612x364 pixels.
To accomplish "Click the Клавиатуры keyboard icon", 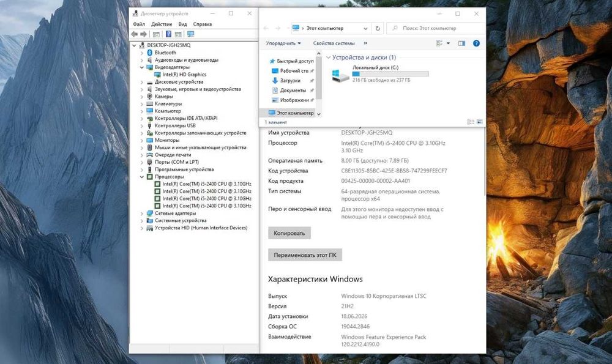I will pos(149,104).
